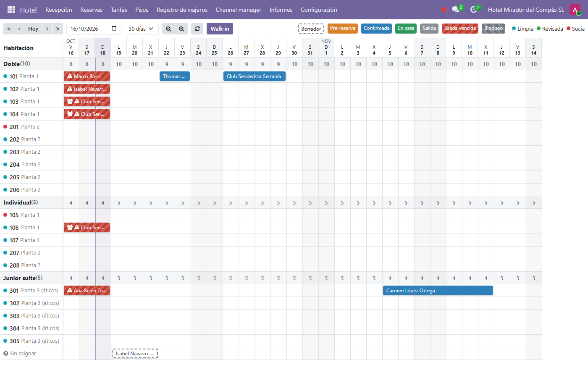Go to previous day with single-left arrow
Viewport: 588px width, 378px height.
pyautogui.click(x=19, y=29)
